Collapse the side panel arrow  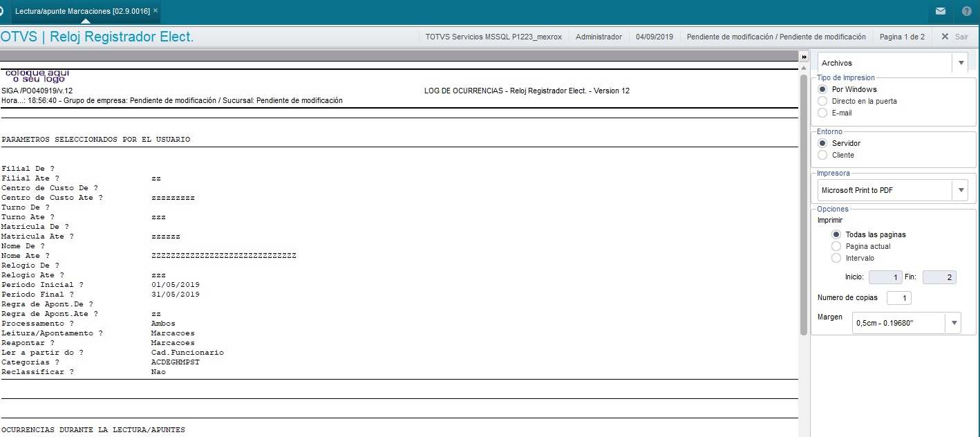click(x=804, y=57)
